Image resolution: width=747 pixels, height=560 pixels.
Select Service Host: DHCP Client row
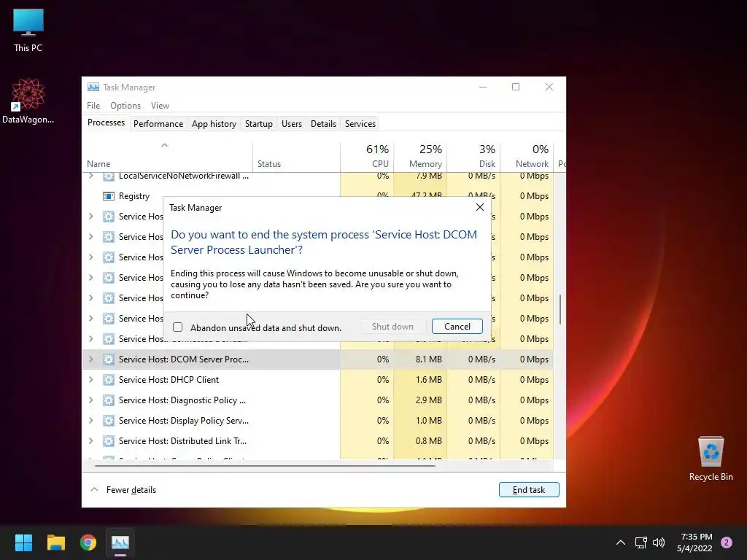click(x=318, y=380)
